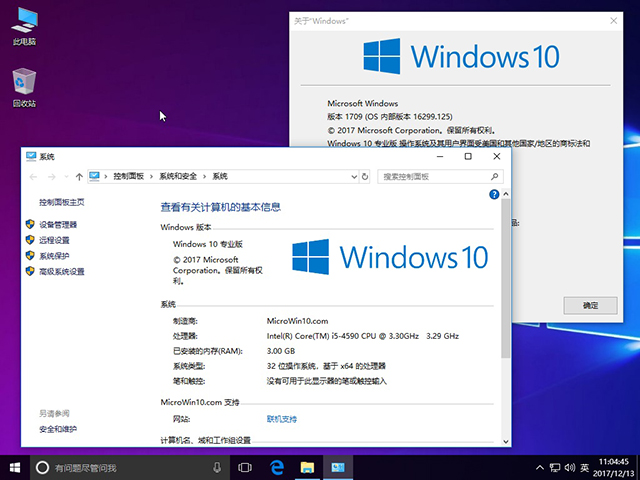Open 高级系统设置 in the sidebar
Viewport: 640px width, 480px height.
pos(62,271)
